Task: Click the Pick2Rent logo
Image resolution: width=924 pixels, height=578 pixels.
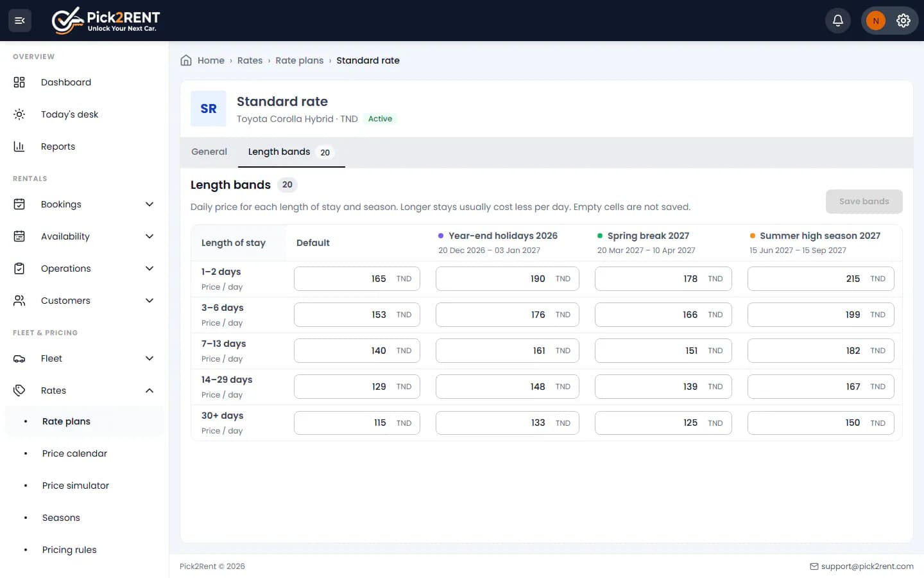Action: 106,21
